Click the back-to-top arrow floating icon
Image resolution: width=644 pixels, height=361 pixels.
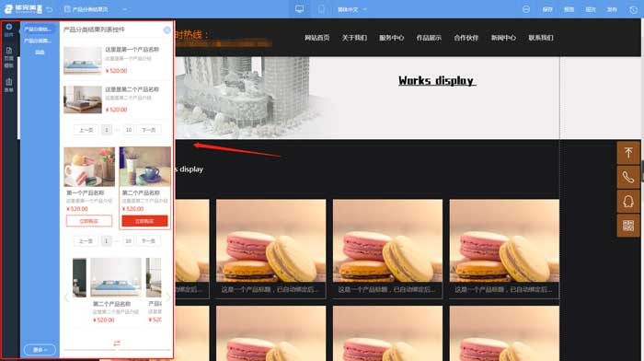pyautogui.click(x=628, y=153)
